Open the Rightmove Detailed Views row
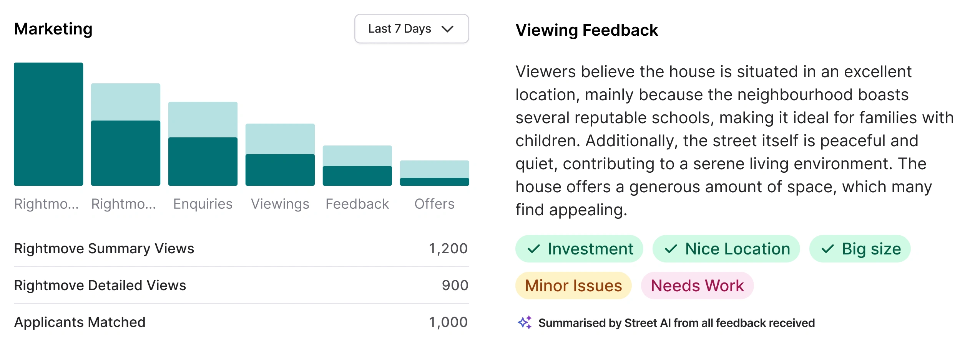This screenshot has height=350, width=980. pos(241,286)
